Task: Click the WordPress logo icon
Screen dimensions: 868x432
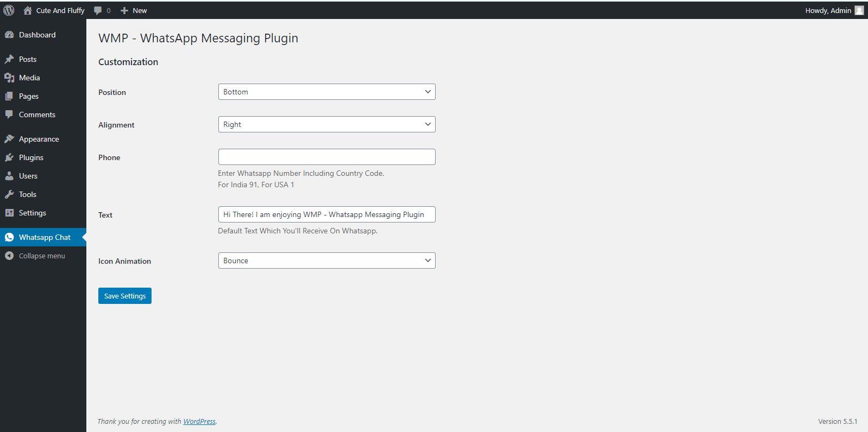Action: click(x=9, y=10)
